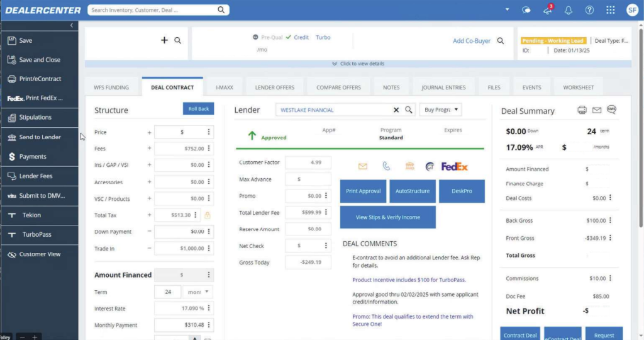Screen dimensions: 644x340
Task: Click the plus add icon near customer panel
Action: tap(164, 40)
